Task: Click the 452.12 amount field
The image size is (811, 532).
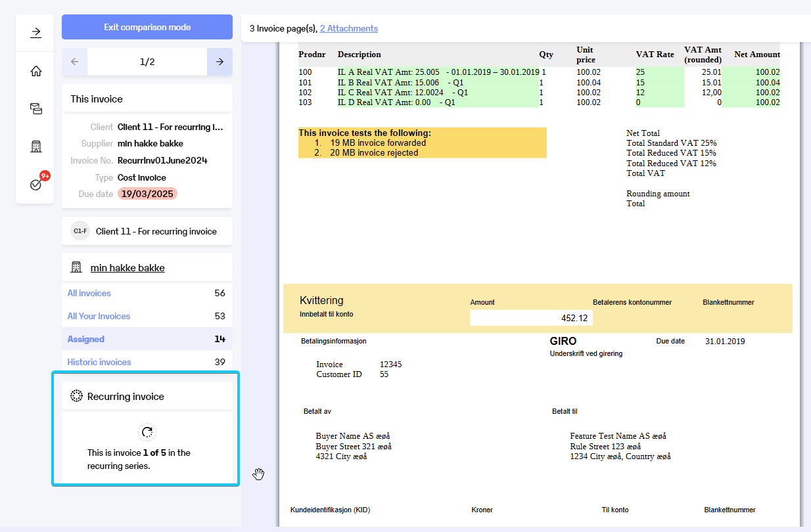Action: [531, 318]
